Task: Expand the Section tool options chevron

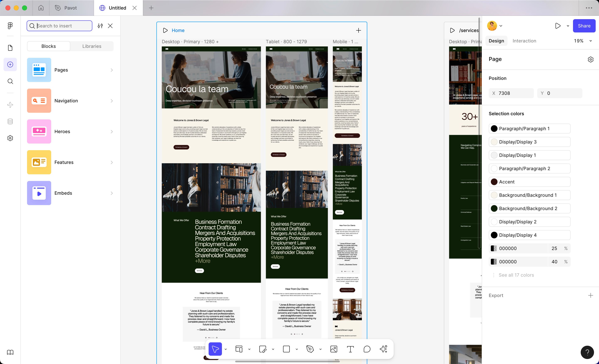Action: coord(273,349)
